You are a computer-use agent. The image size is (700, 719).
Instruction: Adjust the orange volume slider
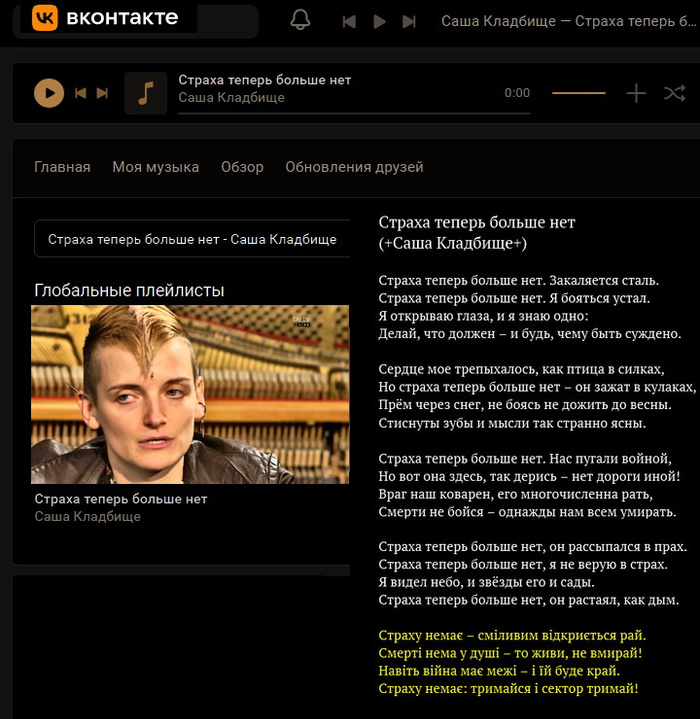[579, 93]
